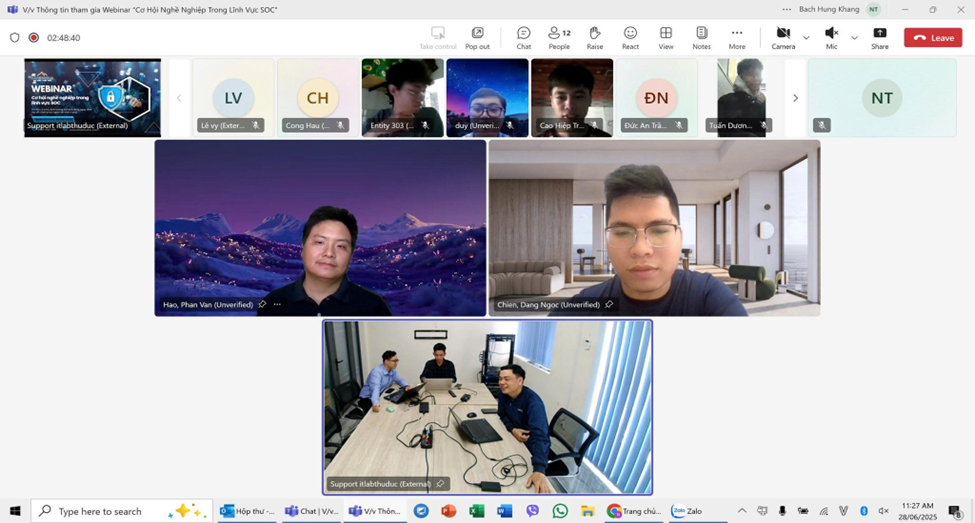Viewport: 975px width, 523px height.
Task: Expand the Mic options arrow
Action: [x=854, y=38]
